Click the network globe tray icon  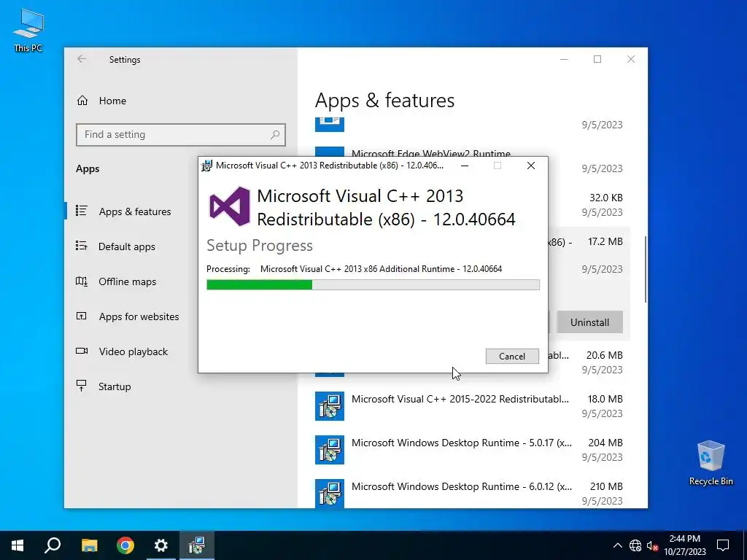click(x=635, y=545)
